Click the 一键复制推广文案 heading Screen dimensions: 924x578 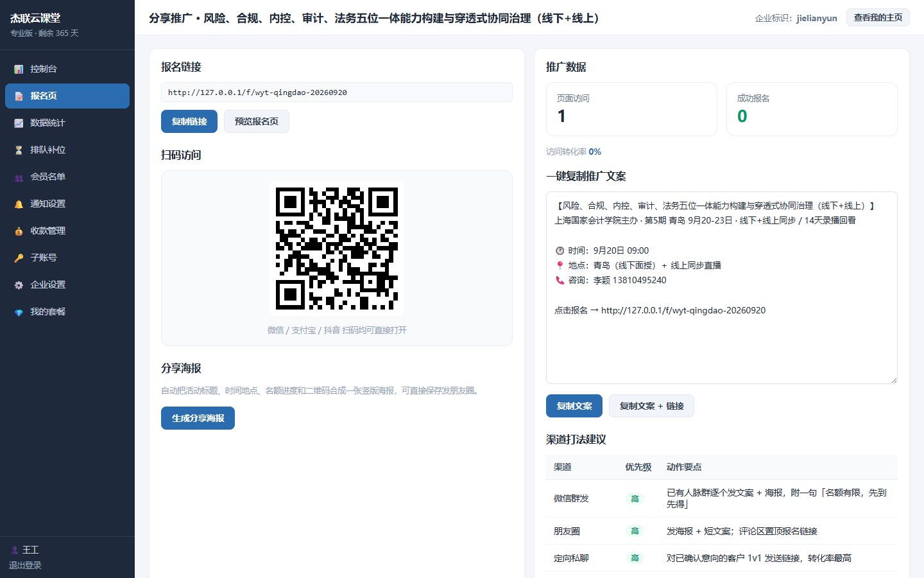click(x=586, y=176)
